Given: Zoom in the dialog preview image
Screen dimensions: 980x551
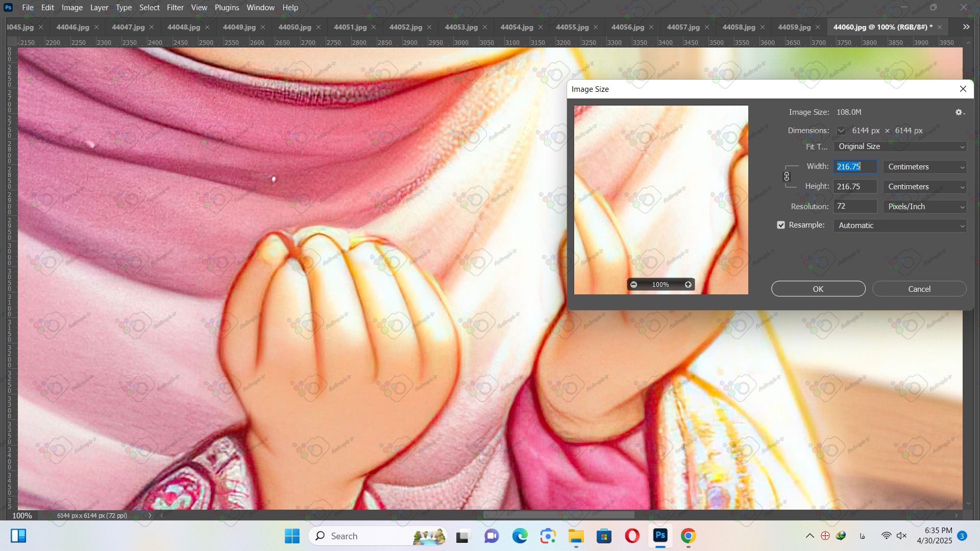Looking at the screenshot, I should (688, 285).
